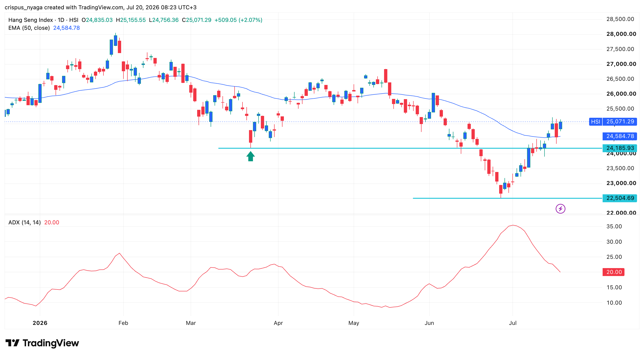
Task: Click the purple lightning bolt event icon
Action: pos(560,209)
